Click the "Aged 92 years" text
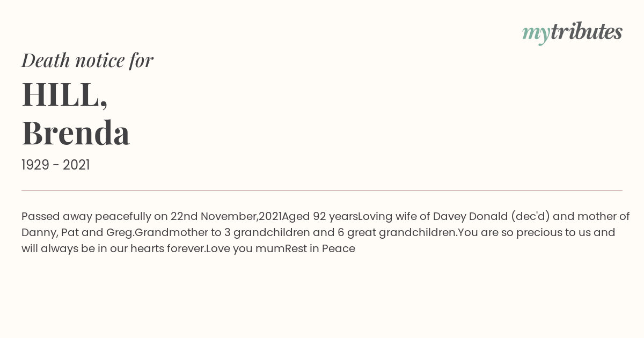Screen dimensions: 644x338 pos(320,216)
